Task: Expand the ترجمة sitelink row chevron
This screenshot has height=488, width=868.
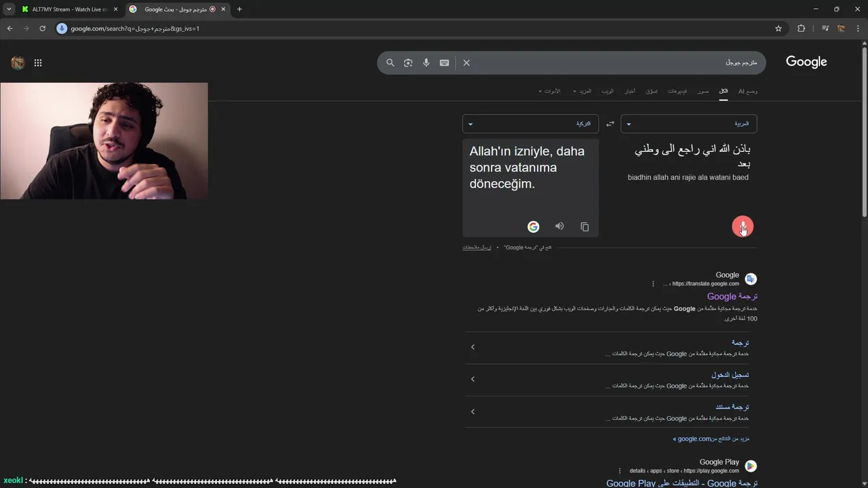Action: [473, 347]
